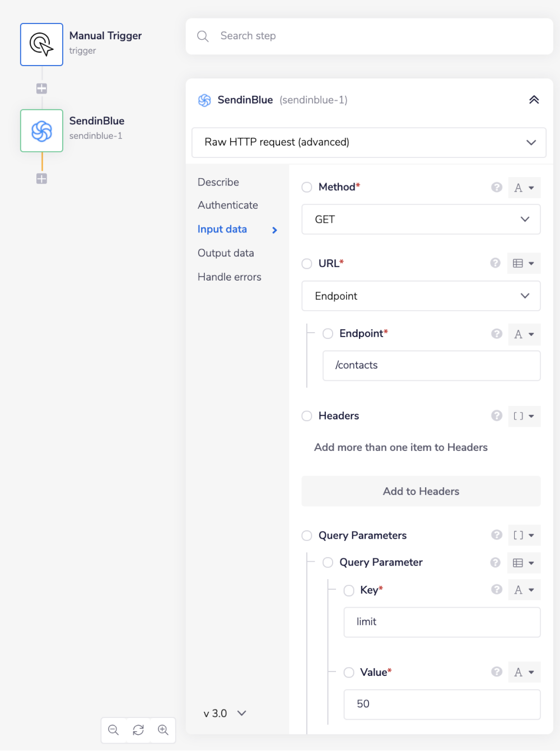
Task: Click the Search step input field
Action: point(370,36)
